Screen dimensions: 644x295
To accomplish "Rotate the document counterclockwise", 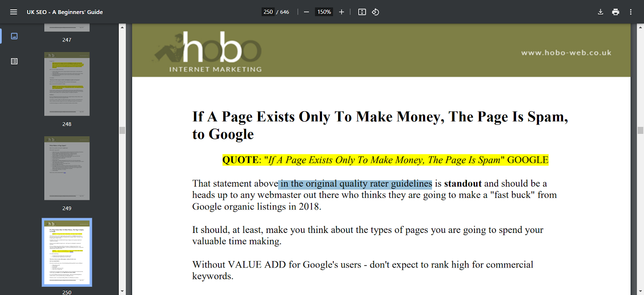I will [376, 12].
